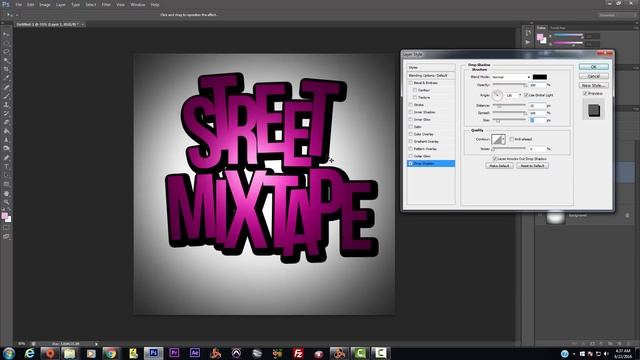Select the Path Selection tool

point(6,175)
